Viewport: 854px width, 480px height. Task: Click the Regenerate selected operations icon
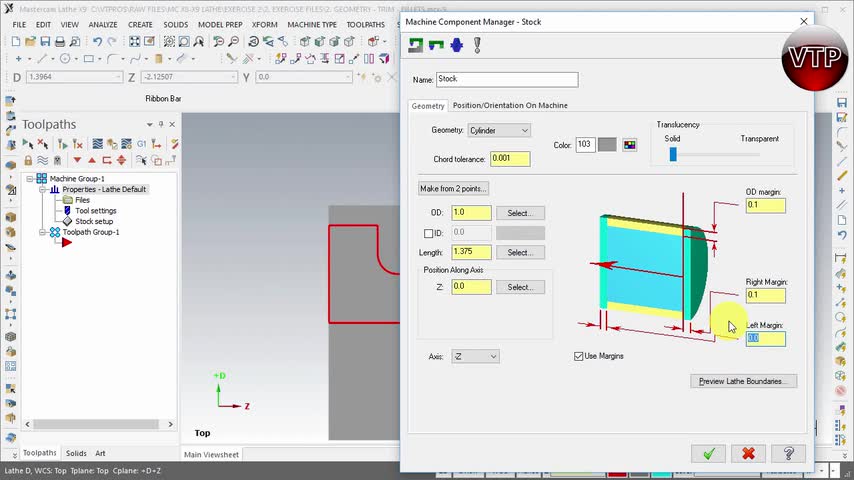[63, 144]
